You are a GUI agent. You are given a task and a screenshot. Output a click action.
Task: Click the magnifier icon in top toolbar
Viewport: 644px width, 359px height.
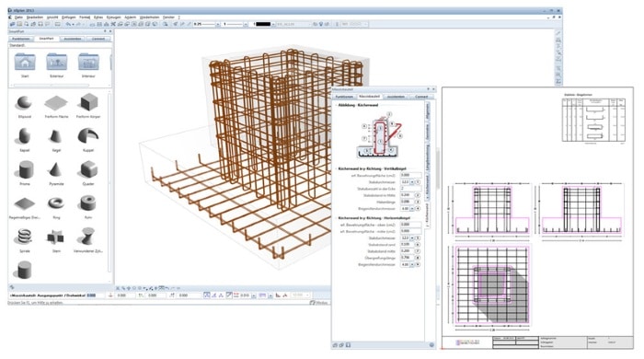pyautogui.click(x=165, y=24)
